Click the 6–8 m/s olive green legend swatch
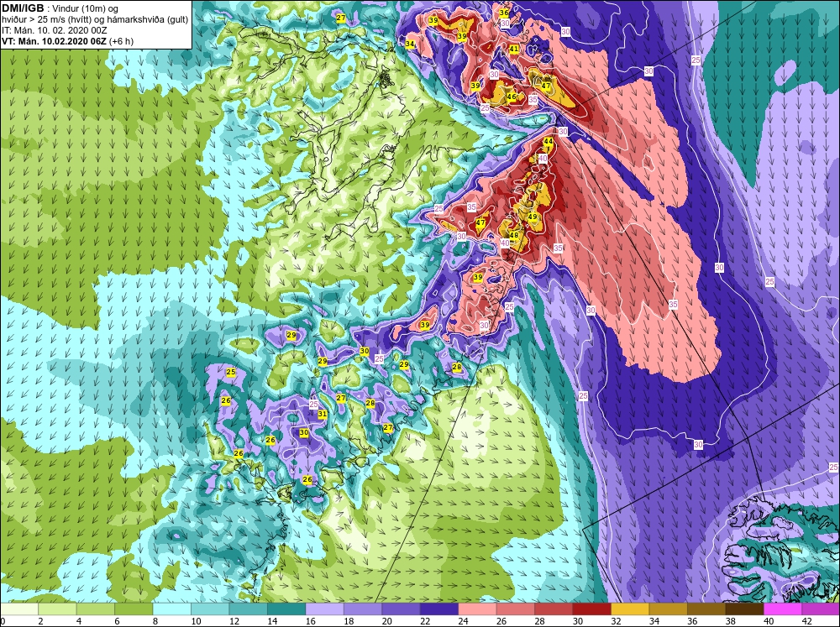 tap(134, 609)
